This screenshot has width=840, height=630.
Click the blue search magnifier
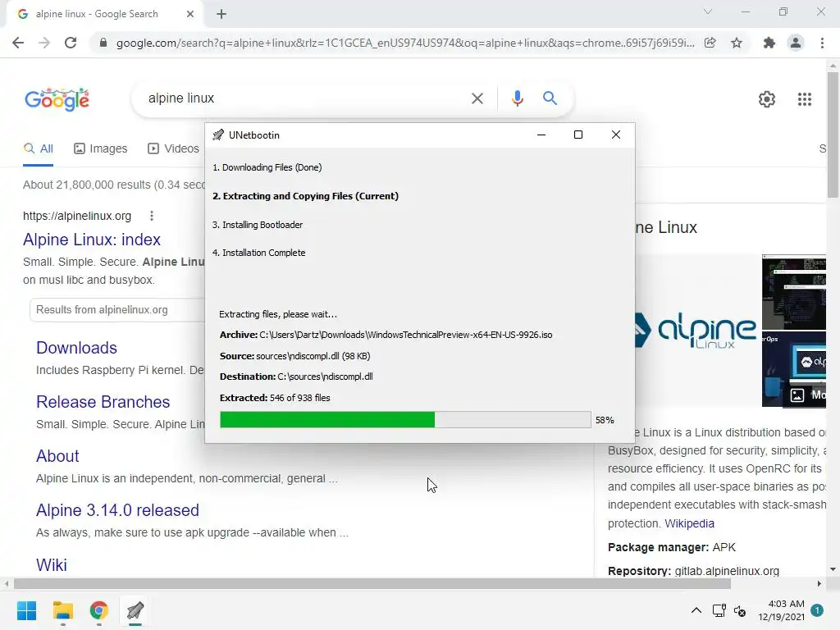click(550, 98)
